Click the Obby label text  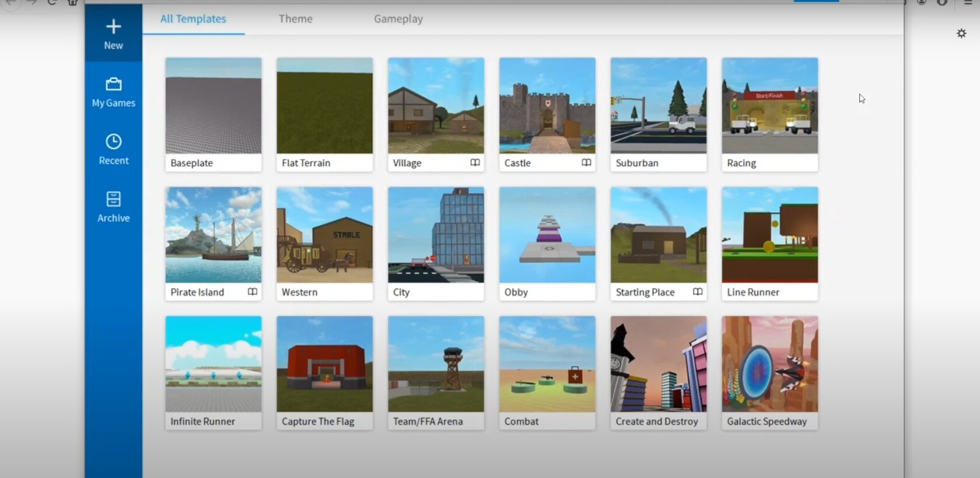coord(516,292)
